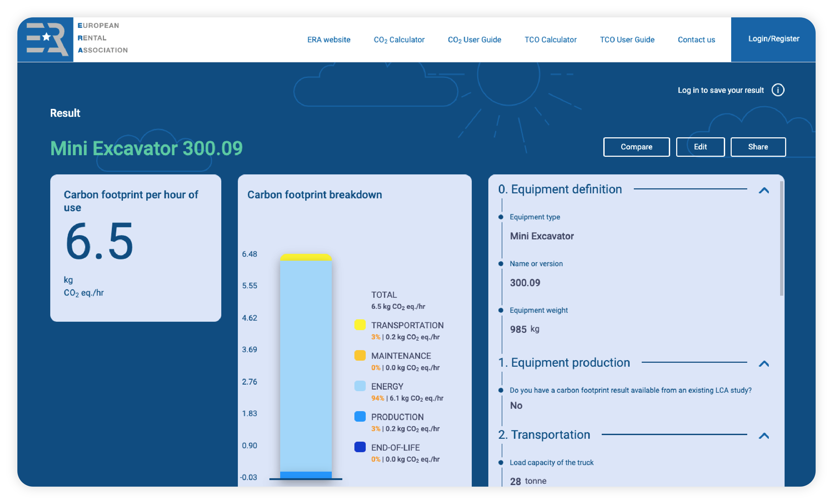Collapse the Equipment definition section
The height and width of the screenshot is (504, 833).
764,191
